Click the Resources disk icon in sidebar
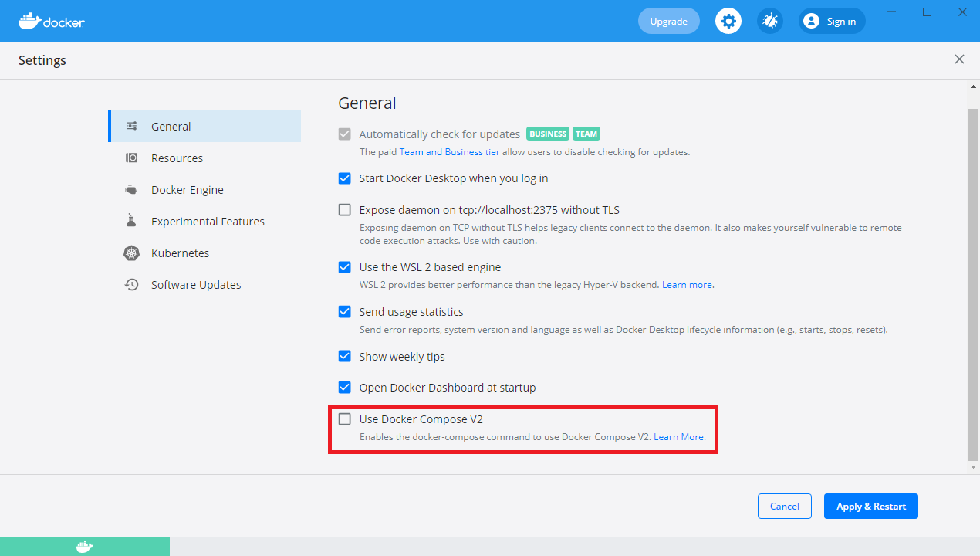Screen dimensions: 980x556 click(132, 158)
